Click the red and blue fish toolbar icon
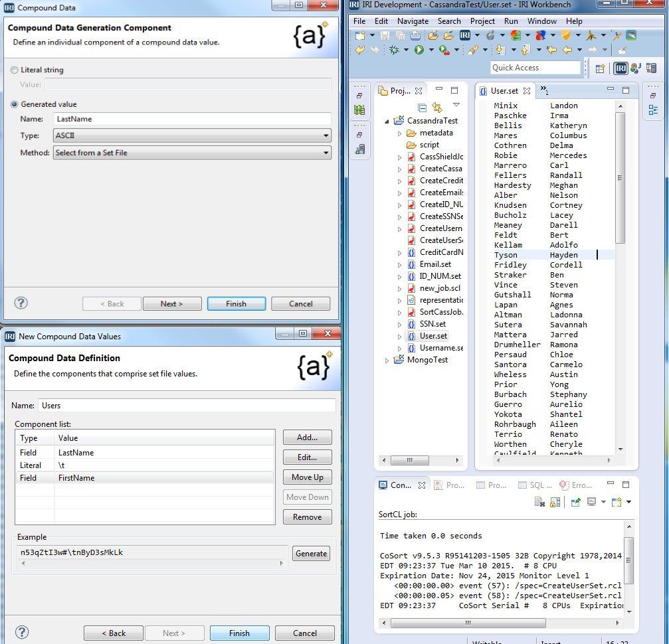This screenshot has width=669, height=644. [x=541, y=35]
